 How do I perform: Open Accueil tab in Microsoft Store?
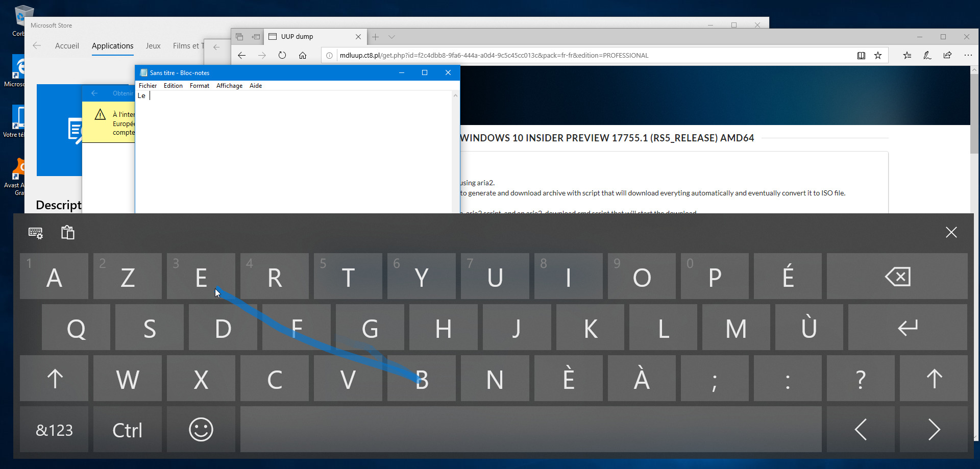point(67,46)
